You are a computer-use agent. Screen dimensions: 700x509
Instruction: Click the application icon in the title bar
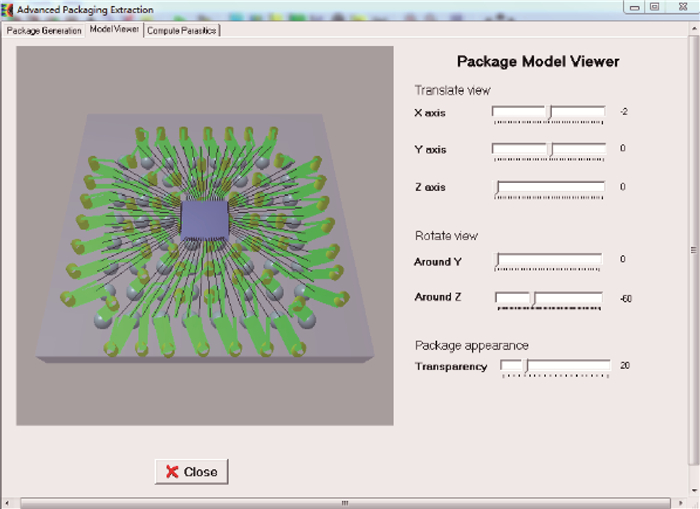pyautogui.click(x=8, y=9)
